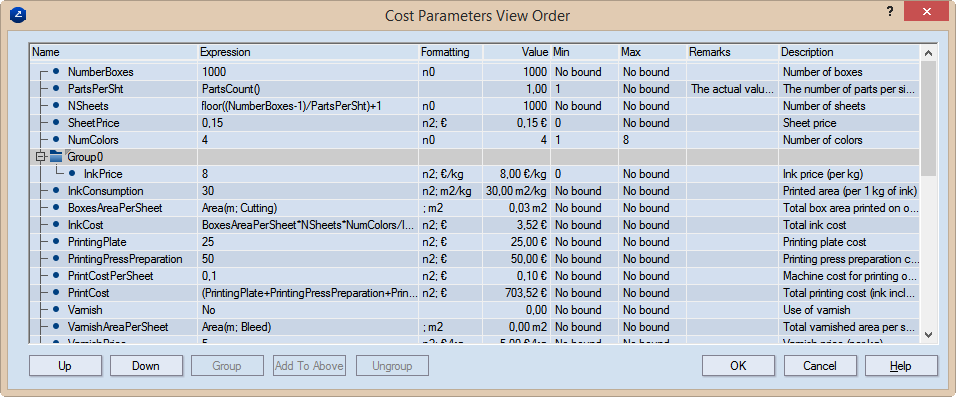
Task: Click the Group0 folder icon
Action: (x=56, y=157)
